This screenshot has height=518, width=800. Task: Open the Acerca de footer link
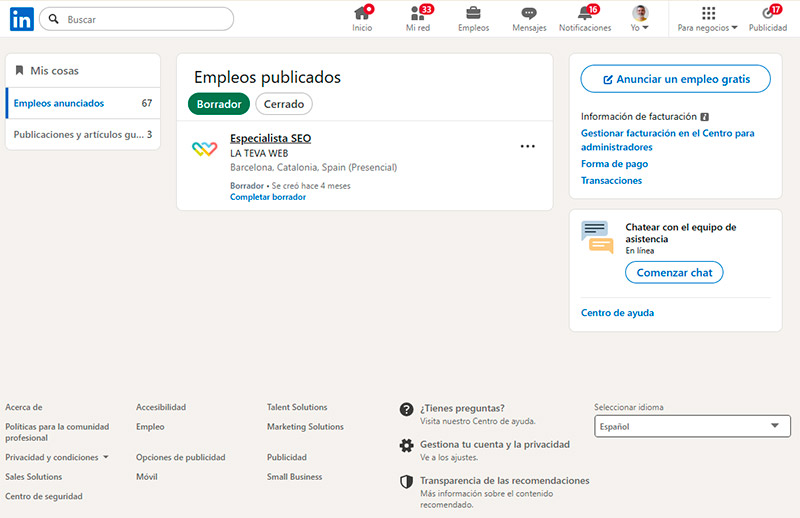click(24, 407)
